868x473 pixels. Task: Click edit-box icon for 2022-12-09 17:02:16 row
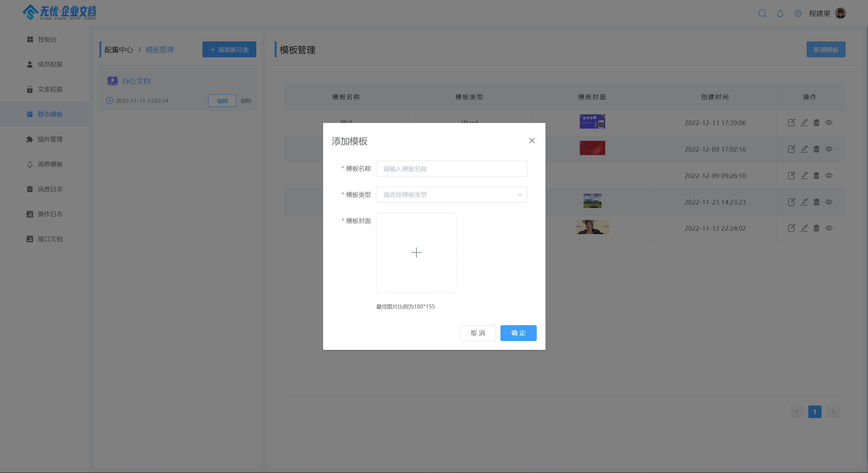[x=791, y=149]
